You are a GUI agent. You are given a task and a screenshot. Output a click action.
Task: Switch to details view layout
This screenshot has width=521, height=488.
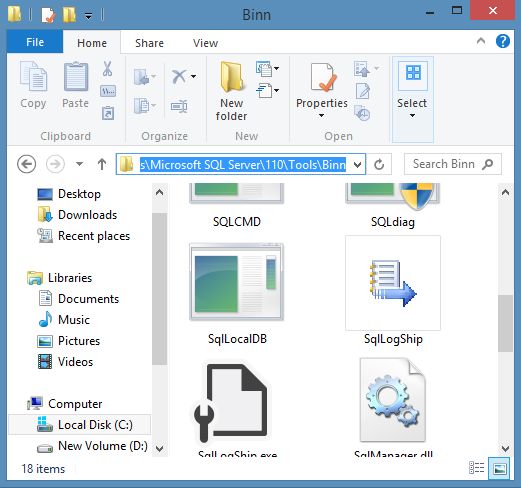477,468
